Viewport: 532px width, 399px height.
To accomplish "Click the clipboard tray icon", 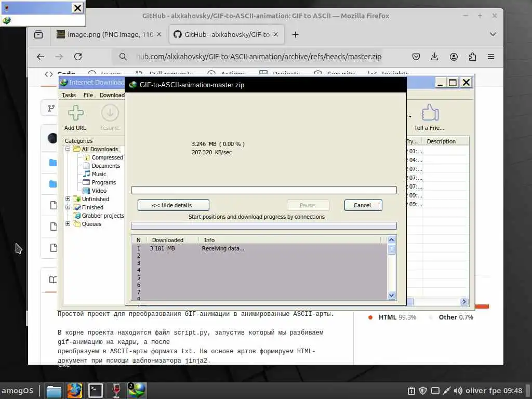I will [411, 391].
